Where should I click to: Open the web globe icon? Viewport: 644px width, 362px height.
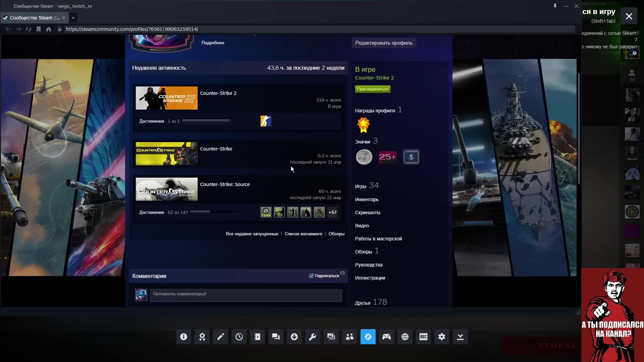405,337
